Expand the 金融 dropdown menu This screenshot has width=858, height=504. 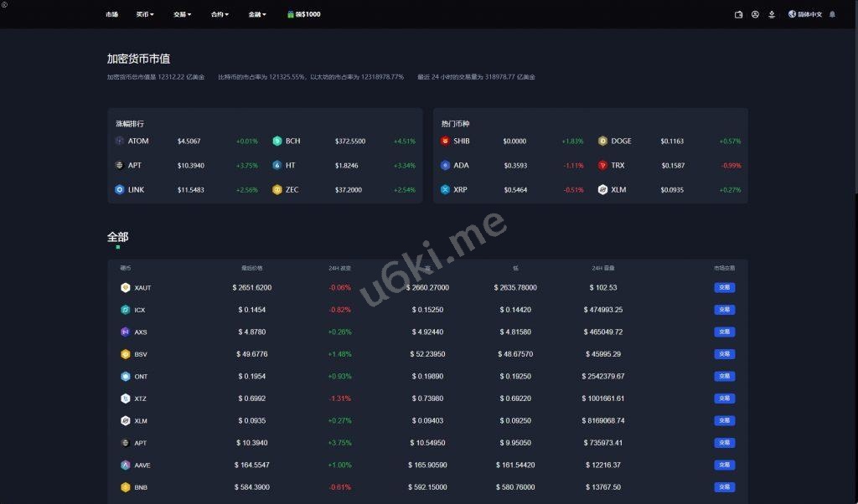(257, 14)
